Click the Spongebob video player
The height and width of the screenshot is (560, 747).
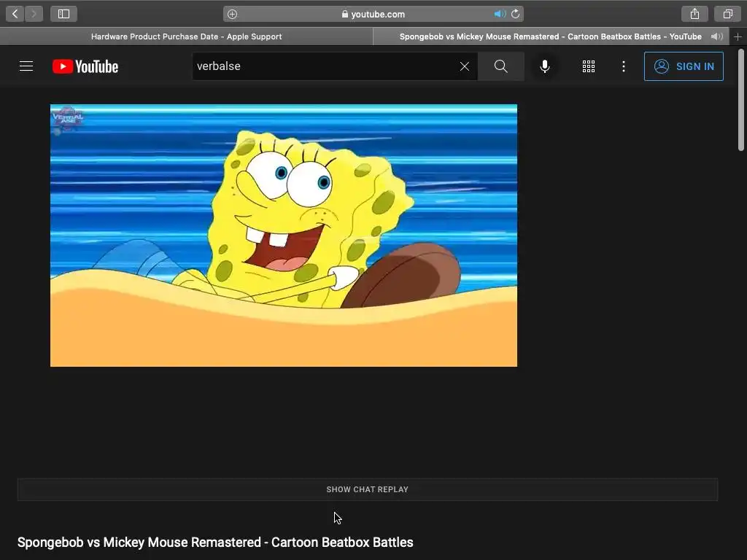[284, 236]
